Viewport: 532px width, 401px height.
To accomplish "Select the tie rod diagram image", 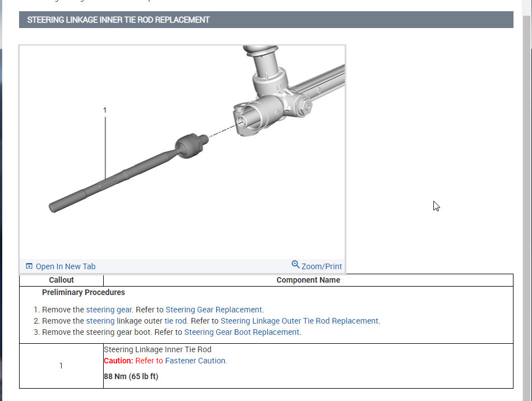I will pos(182,151).
